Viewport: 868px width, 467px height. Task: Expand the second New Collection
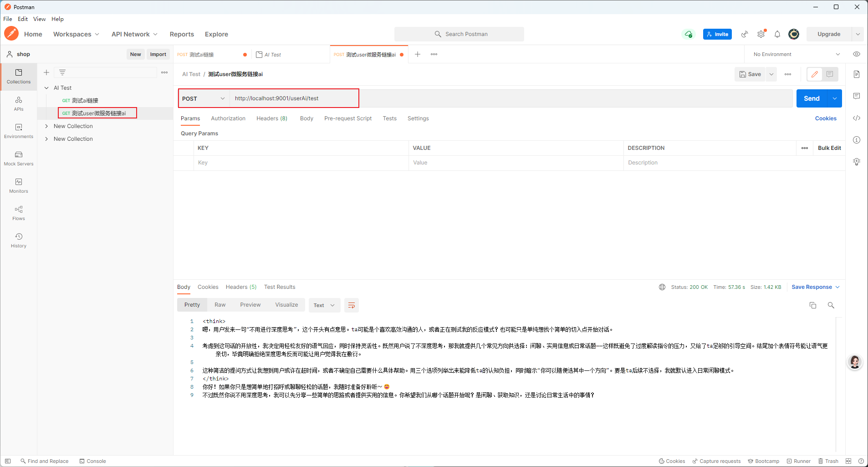click(46, 139)
